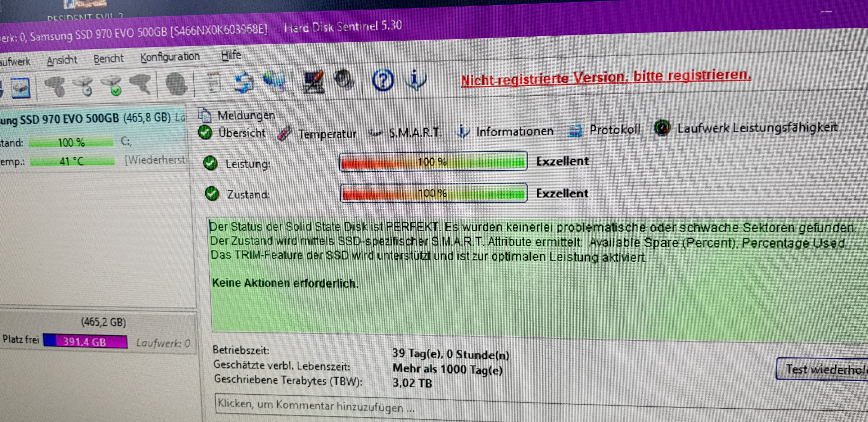Click the speaker sound toolbar icon
868x422 pixels.
tap(344, 80)
